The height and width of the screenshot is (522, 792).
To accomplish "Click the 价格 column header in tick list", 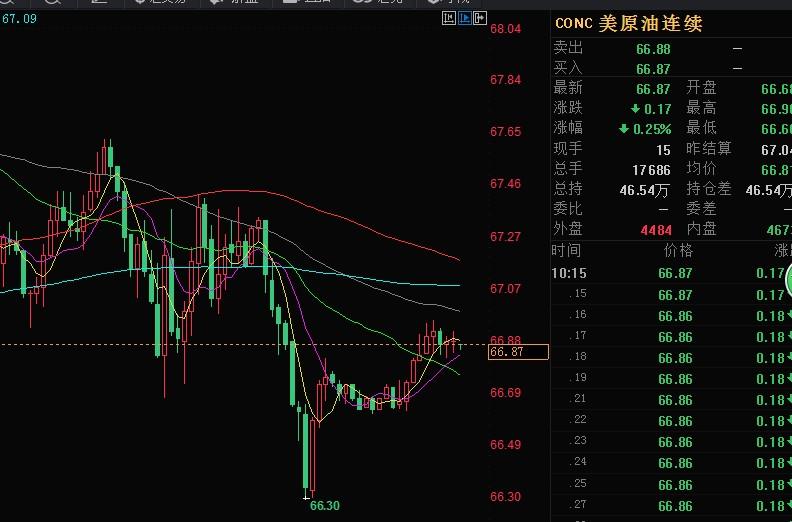I will pos(678,250).
